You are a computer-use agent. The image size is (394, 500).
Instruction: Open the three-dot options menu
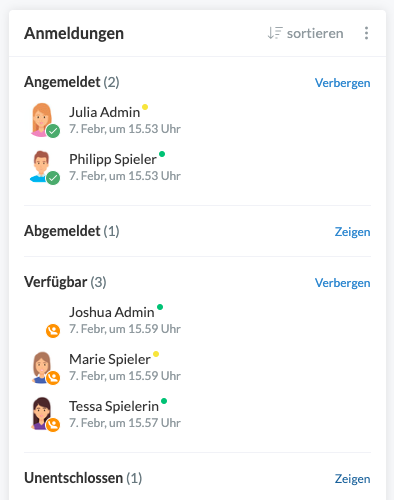point(366,33)
